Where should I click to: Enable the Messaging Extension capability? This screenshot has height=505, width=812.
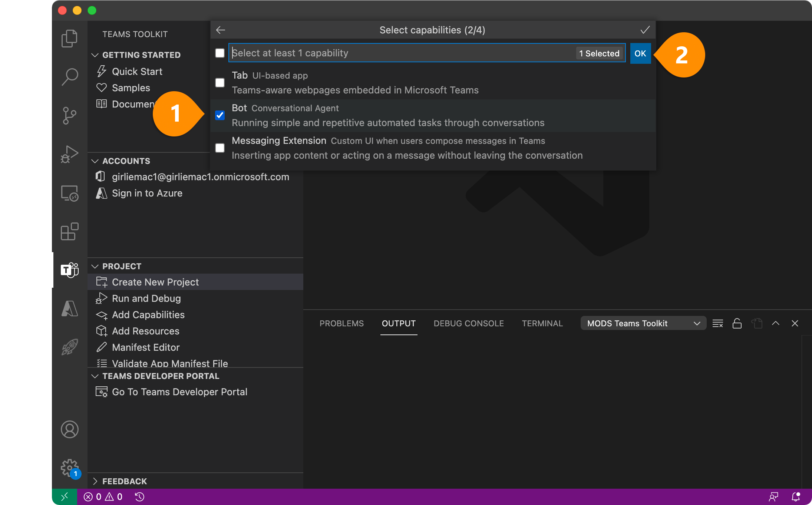pyautogui.click(x=219, y=148)
